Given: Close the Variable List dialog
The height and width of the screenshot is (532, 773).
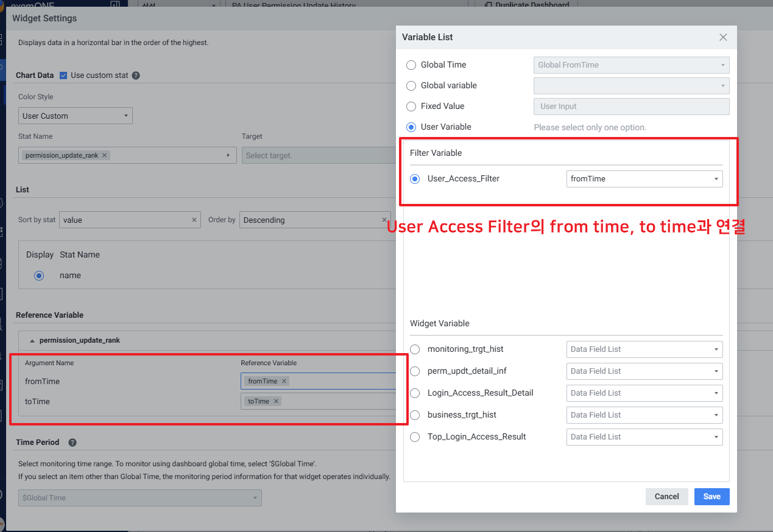Looking at the screenshot, I should point(723,37).
